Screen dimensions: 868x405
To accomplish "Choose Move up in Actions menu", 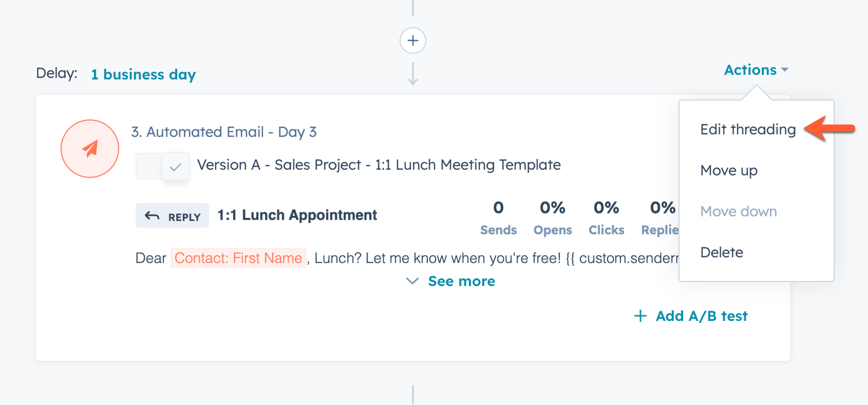I will (x=728, y=170).
